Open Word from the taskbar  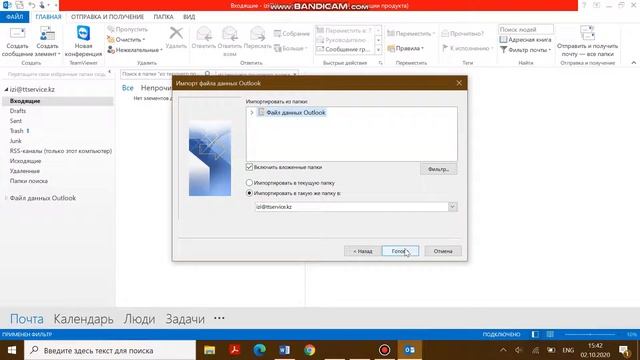(x=284, y=350)
